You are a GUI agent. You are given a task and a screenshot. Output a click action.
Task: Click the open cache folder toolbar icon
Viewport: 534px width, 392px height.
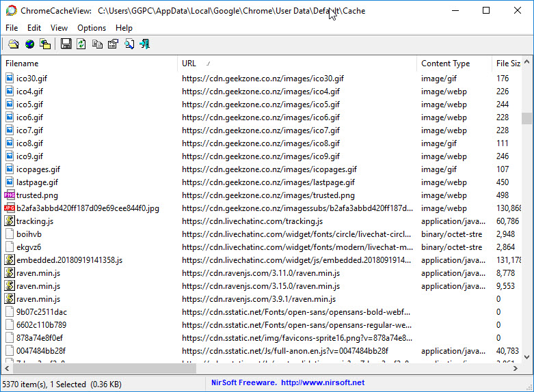pos(14,44)
